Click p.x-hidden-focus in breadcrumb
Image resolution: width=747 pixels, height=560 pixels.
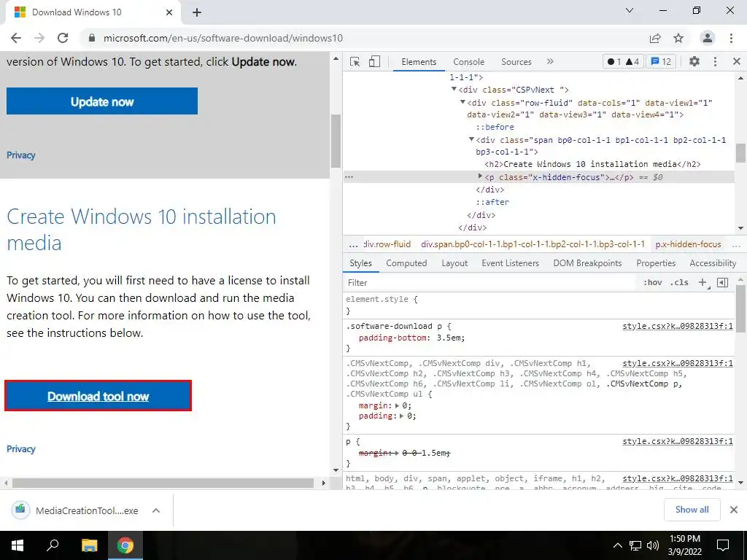(688, 244)
